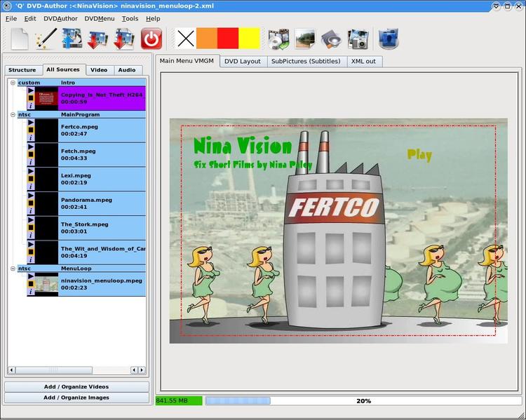Screen dimensions: 526x420
Task: Play ninavision_menuloop.mpeg clip
Action: click(x=31, y=276)
